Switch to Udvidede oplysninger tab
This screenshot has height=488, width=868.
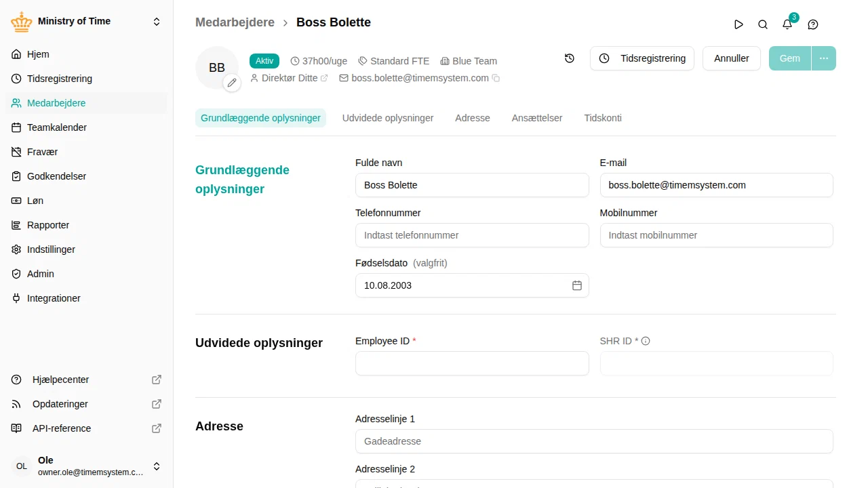[x=388, y=118]
